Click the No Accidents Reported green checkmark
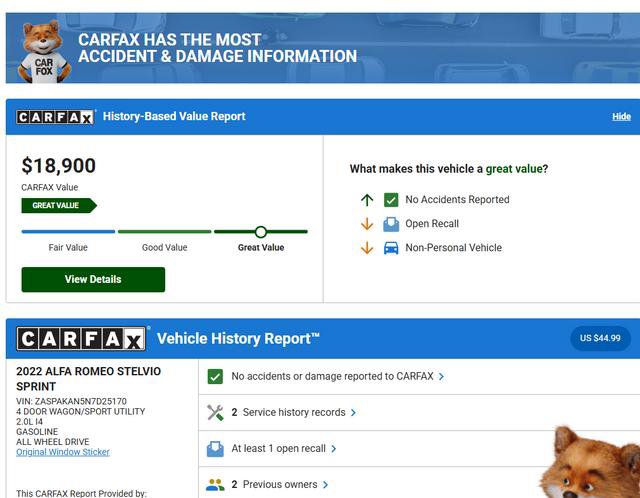The height and width of the screenshot is (498, 640). click(x=391, y=200)
